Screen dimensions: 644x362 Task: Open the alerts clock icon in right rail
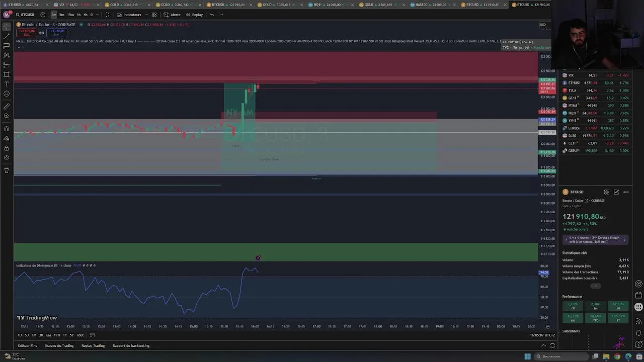[x=638, y=284]
